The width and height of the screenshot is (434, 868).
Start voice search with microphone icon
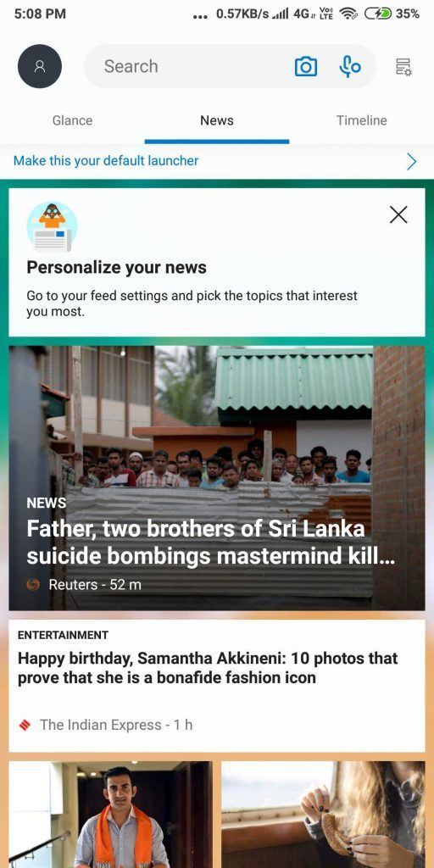[349, 66]
